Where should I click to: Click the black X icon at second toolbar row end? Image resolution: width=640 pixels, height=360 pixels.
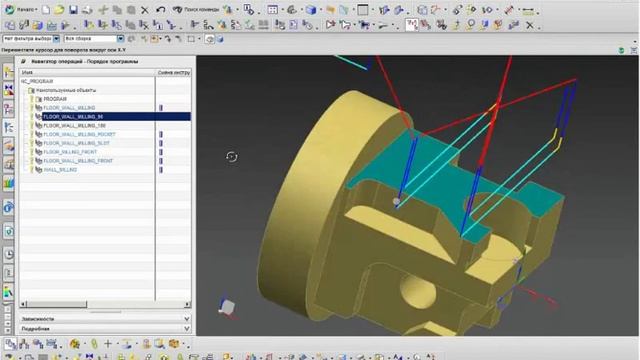(529, 26)
